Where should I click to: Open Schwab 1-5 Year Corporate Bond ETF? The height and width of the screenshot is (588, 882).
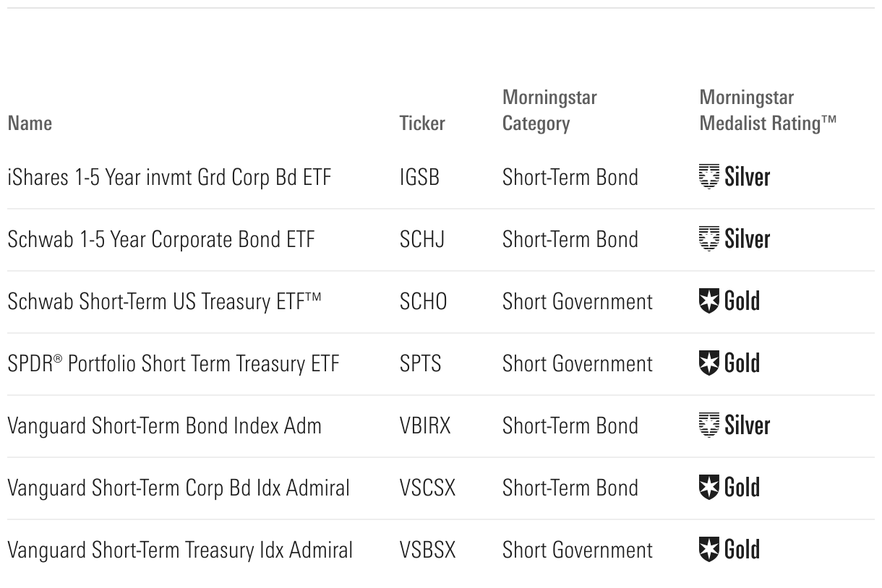pyautogui.click(x=160, y=240)
